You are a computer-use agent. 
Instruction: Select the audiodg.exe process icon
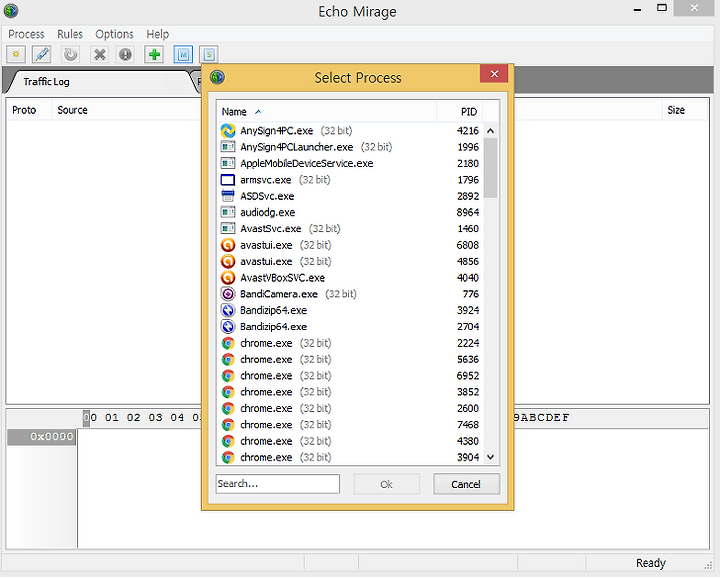228,213
